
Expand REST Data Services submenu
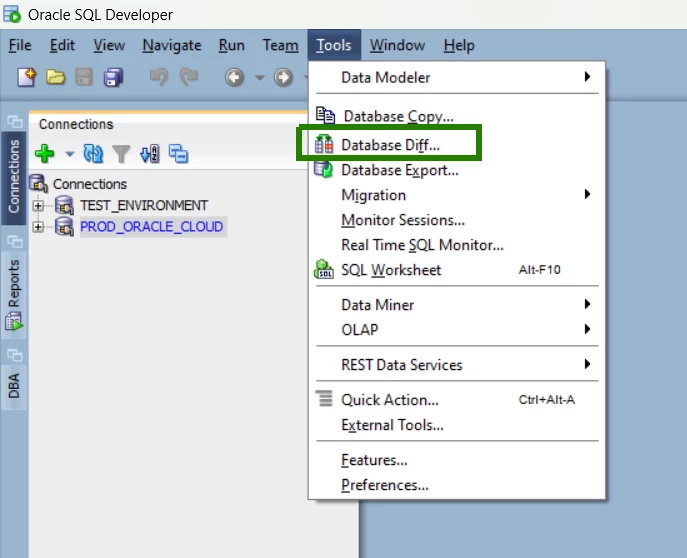click(457, 364)
